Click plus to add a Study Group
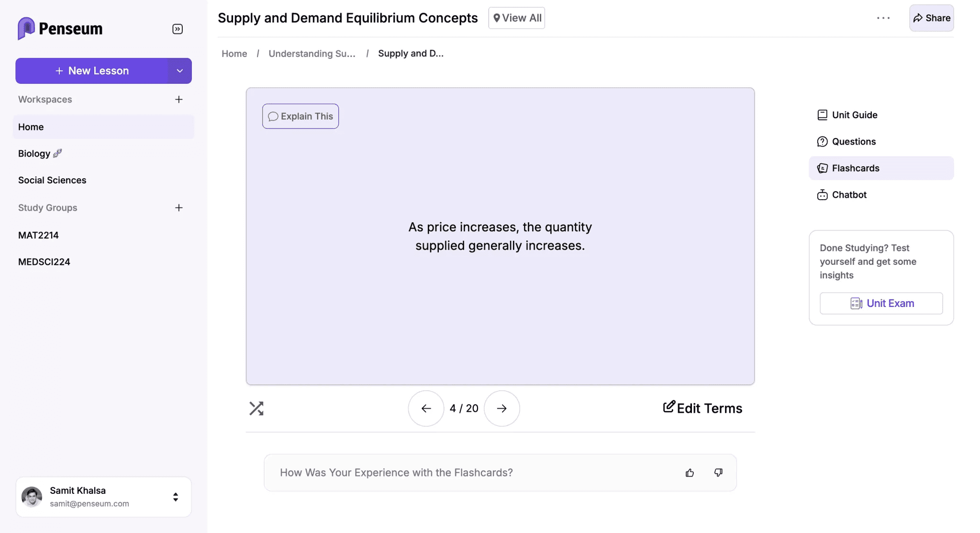The image size is (980, 533). 178,207
